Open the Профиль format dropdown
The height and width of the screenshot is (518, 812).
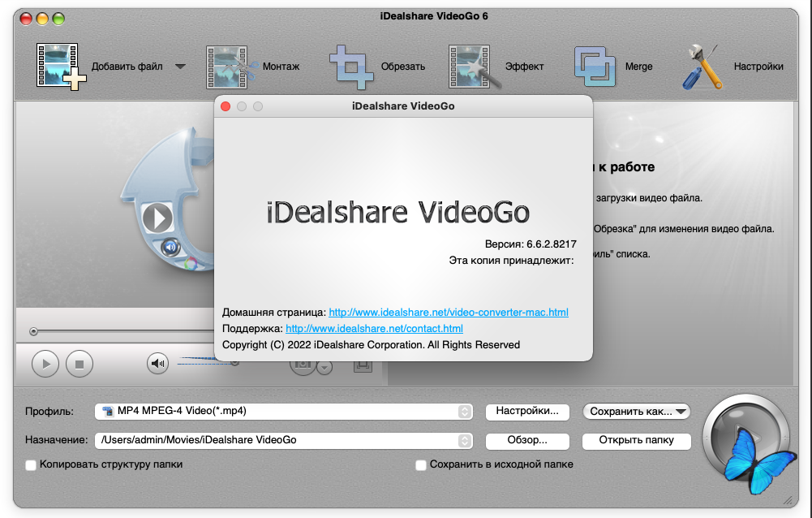click(x=464, y=412)
